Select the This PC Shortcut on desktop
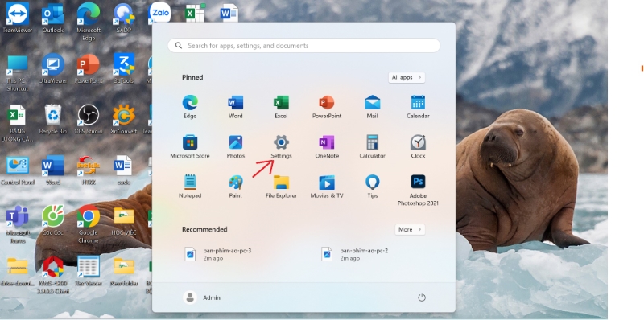This screenshot has height=320, width=644. pos(17,72)
